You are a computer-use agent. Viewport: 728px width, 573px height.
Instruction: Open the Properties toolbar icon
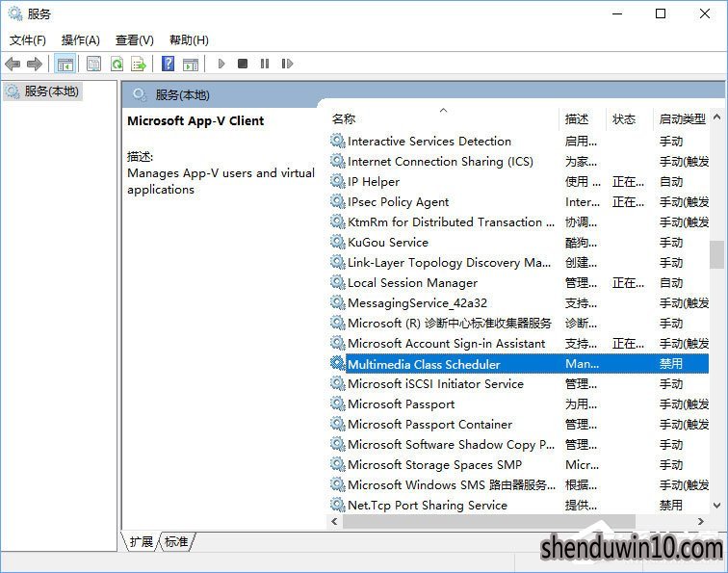pyautogui.click(x=93, y=64)
